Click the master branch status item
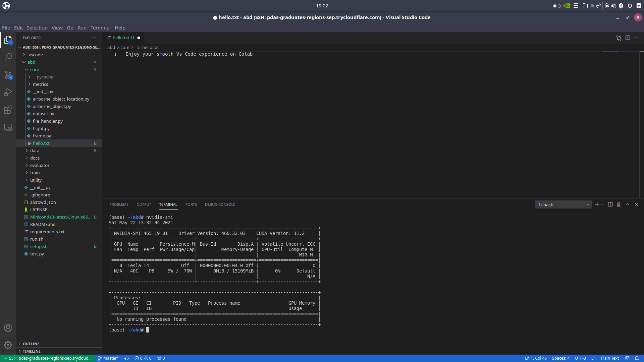 108,358
